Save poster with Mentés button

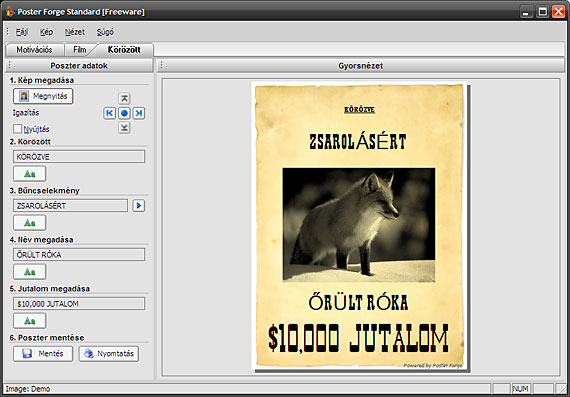click(x=43, y=354)
